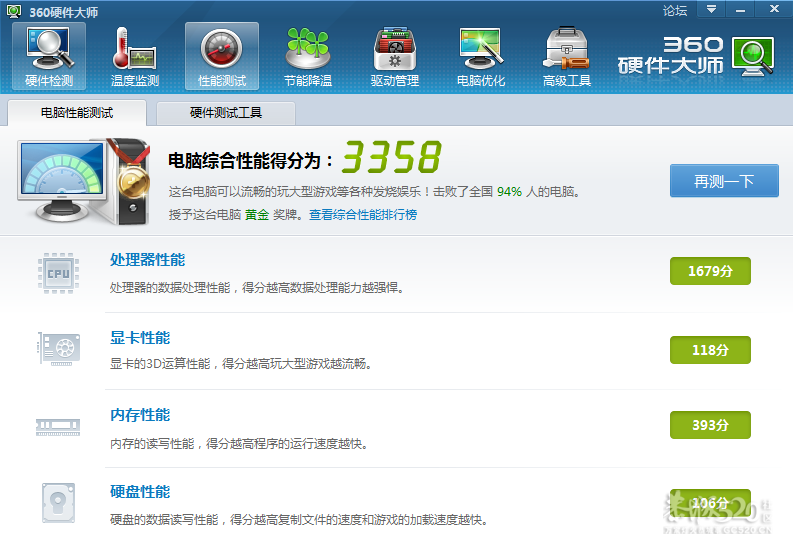The width and height of the screenshot is (793, 542).
Task: Open the 高级工具 advanced toolbox icon
Action: pyautogui.click(x=566, y=56)
